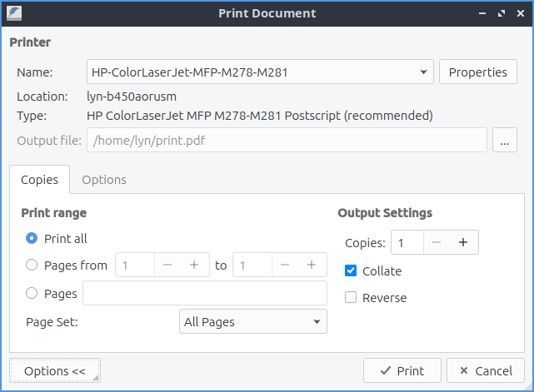Image resolution: width=534 pixels, height=392 pixels.
Task: Choose the Pages from range radio button
Action: (32, 265)
